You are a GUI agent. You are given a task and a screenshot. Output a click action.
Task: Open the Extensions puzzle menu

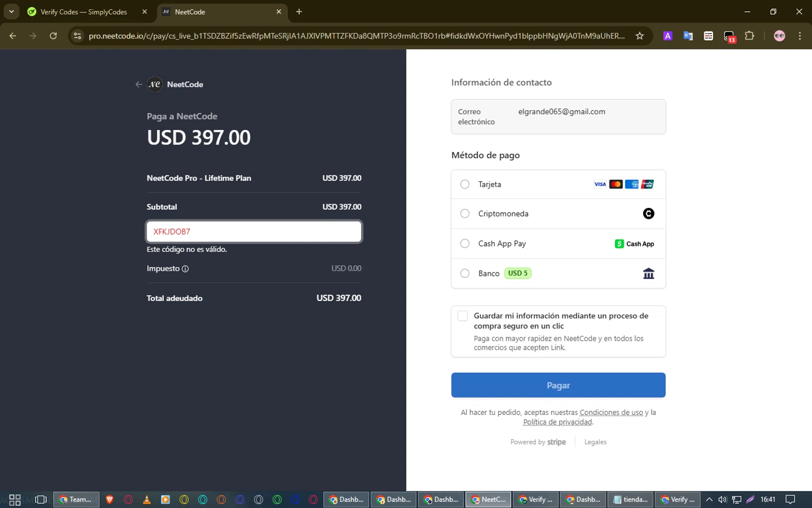749,36
